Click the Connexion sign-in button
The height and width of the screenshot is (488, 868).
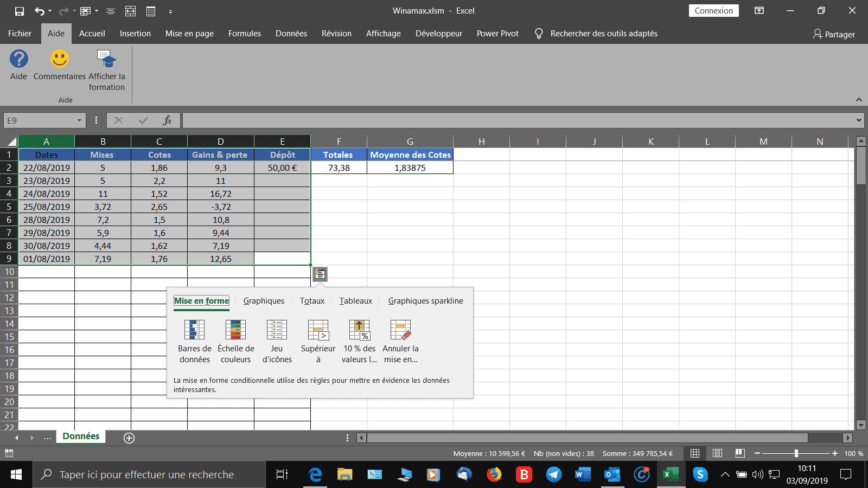(x=713, y=11)
